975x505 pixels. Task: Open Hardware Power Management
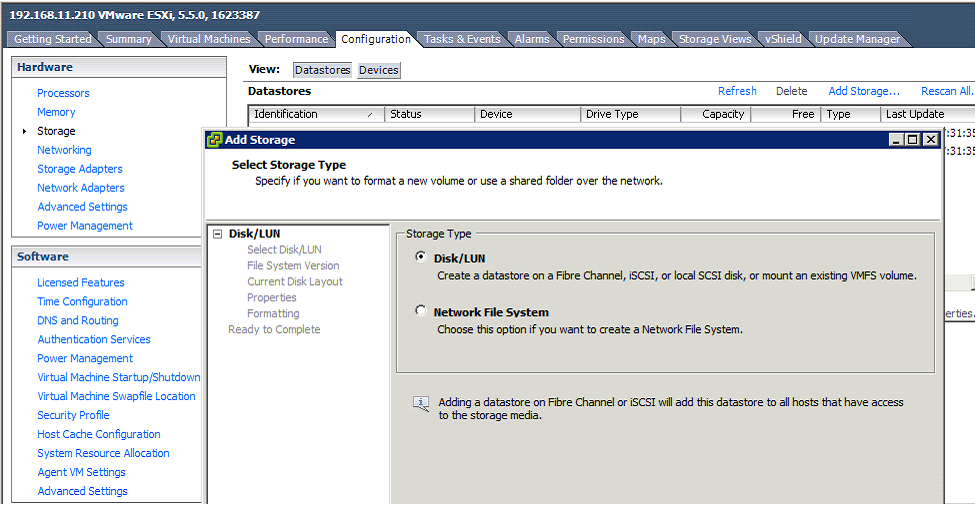85,226
